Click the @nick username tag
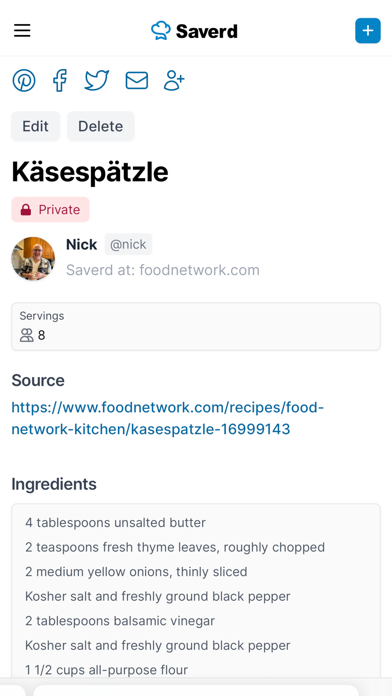The width and height of the screenshot is (392, 696). coord(128,244)
